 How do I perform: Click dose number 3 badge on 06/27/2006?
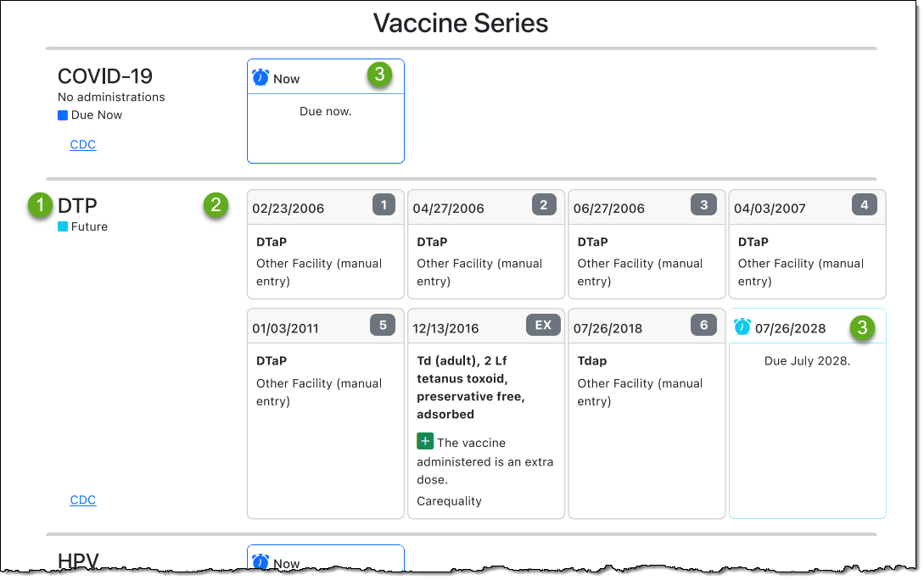[704, 204]
